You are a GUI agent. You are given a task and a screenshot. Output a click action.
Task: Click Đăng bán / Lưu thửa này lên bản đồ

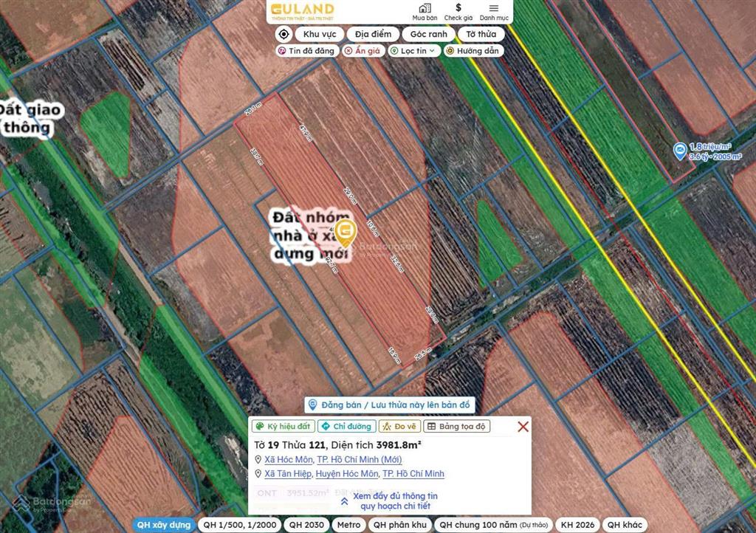390,405
